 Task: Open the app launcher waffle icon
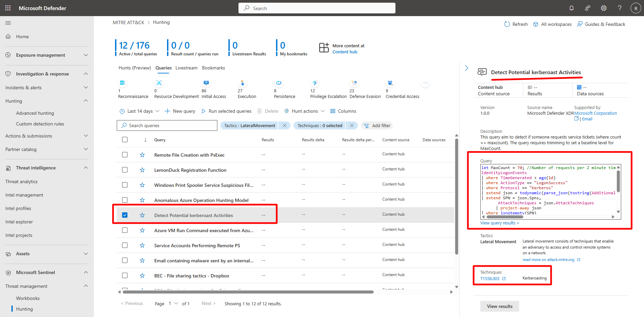8,8
